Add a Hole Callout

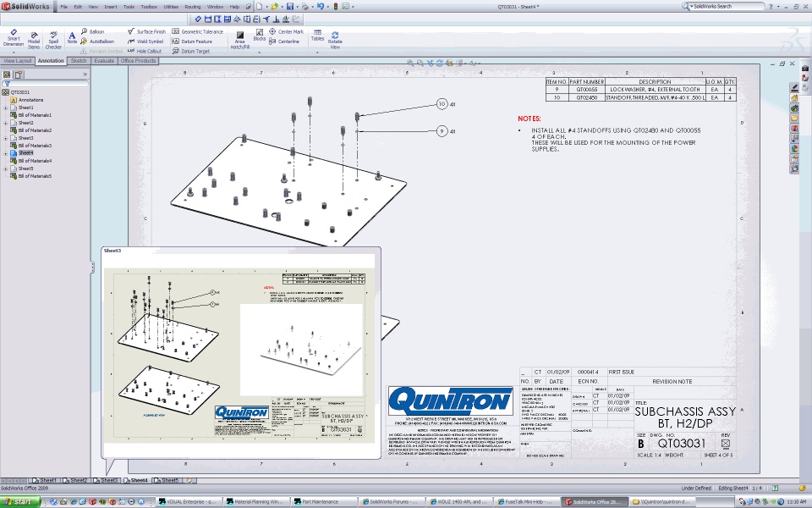point(145,52)
